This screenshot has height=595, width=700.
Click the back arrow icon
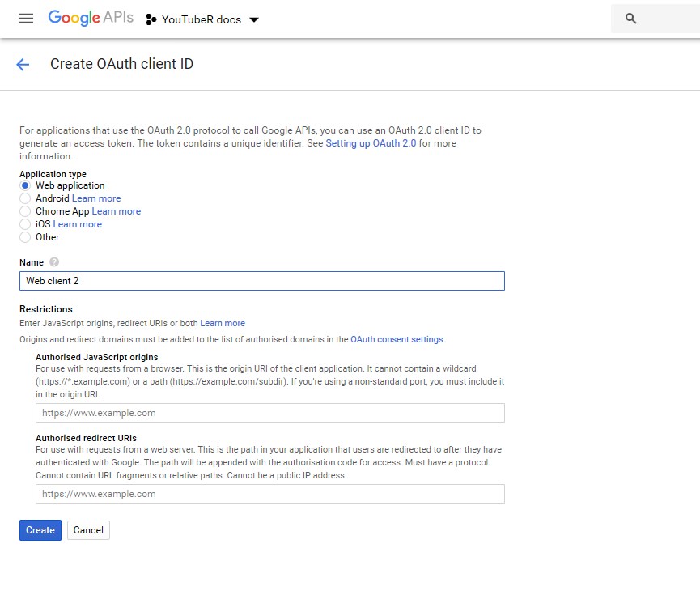click(23, 65)
